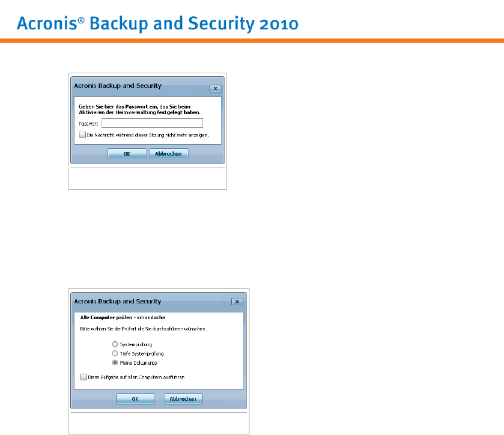Click the Passwort input field

pyautogui.click(x=152, y=123)
